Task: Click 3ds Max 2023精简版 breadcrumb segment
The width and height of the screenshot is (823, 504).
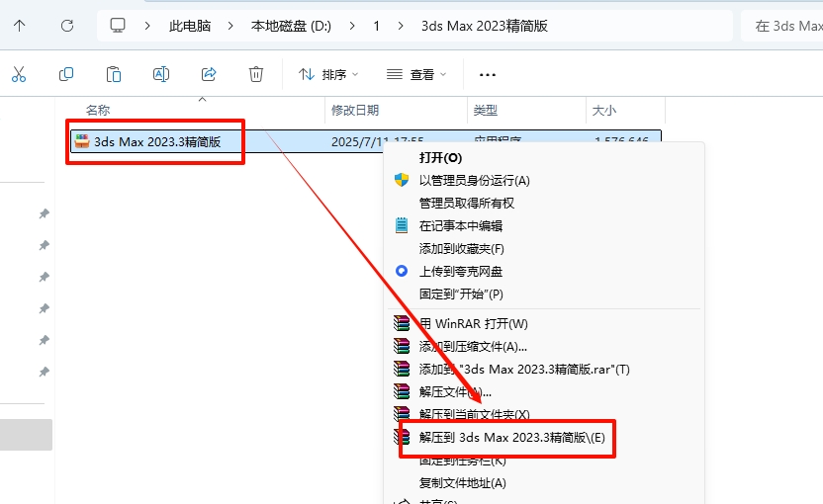Action: click(485, 26)
